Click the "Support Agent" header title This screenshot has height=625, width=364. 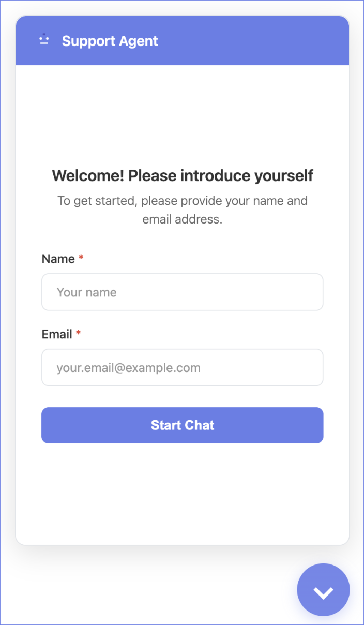coord(110,41)
